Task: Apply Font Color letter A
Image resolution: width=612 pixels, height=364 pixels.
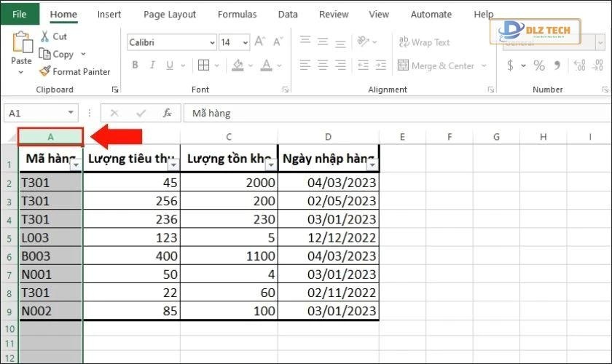Action: point(266,65)
